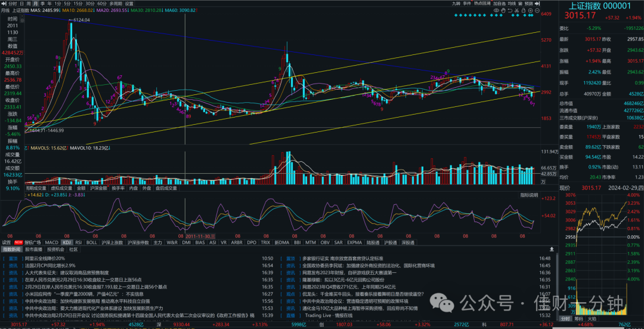Open 设置 in the indicator tab bar
This screenshot has width=644, height=329.
click(7, 242)
